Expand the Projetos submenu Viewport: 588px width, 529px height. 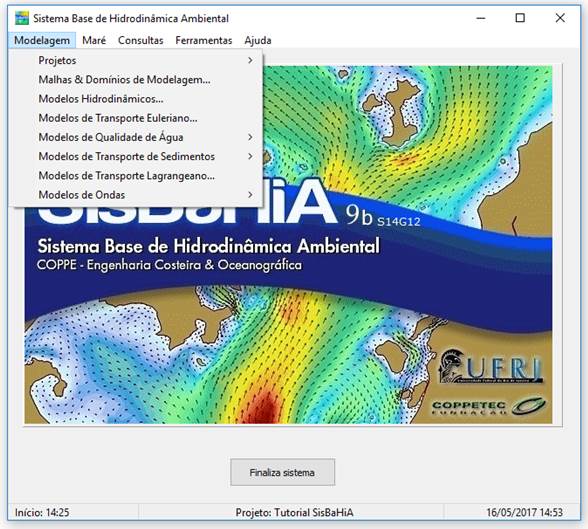click(136, 60)
